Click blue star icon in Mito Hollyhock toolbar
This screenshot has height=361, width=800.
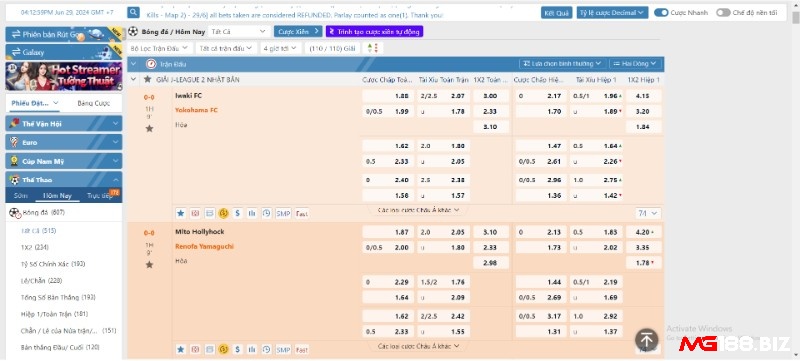coord(180,349)
